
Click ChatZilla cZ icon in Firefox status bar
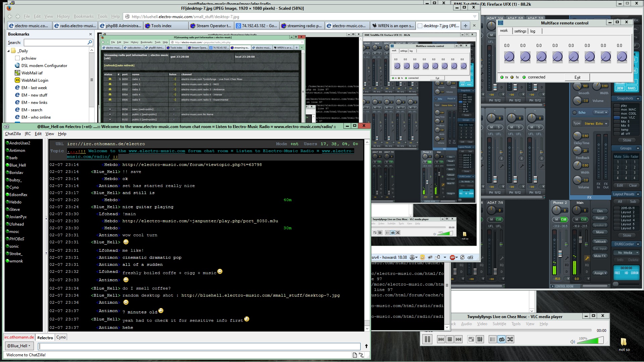click(x=470, y=257)
